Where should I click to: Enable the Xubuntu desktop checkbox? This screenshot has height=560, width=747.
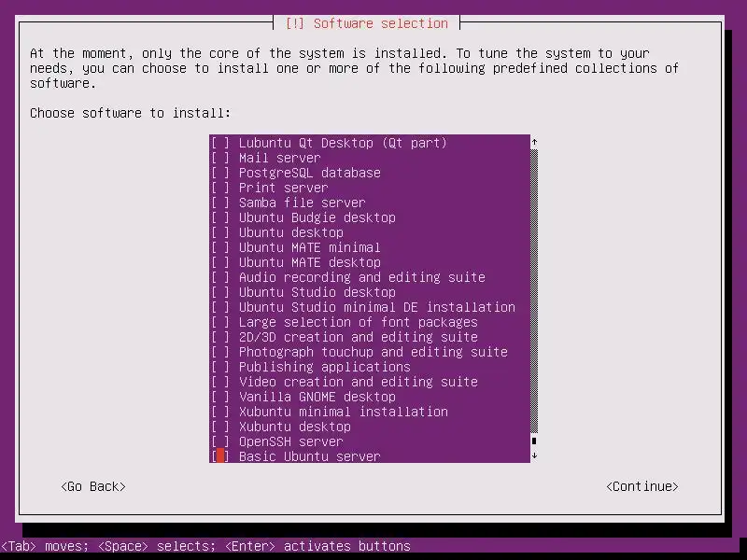(x=220, y=427)
